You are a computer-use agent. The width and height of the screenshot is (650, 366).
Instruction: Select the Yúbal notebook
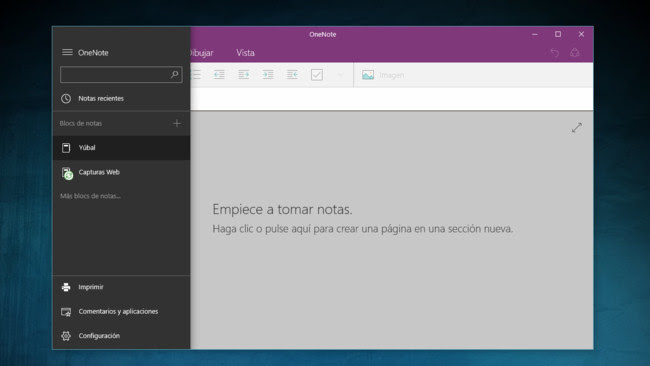[x=121, y=148]
